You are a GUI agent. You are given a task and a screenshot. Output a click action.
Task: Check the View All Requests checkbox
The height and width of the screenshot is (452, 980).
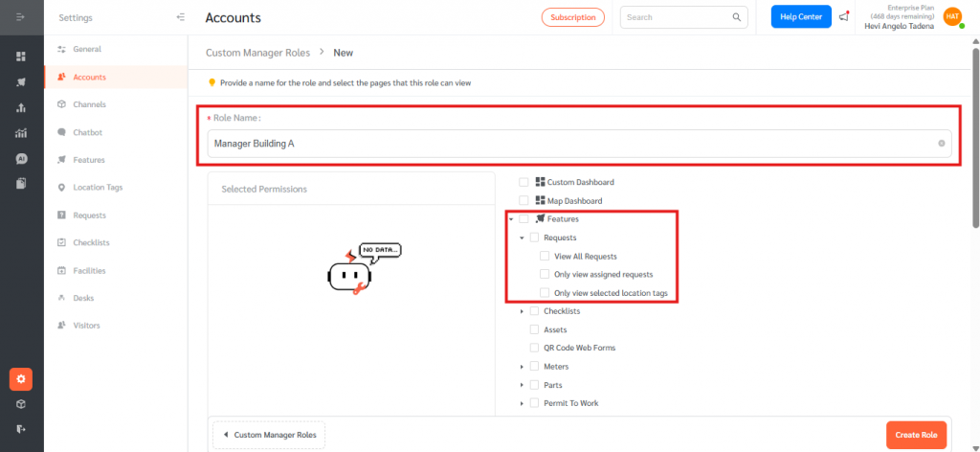(545, 256)
